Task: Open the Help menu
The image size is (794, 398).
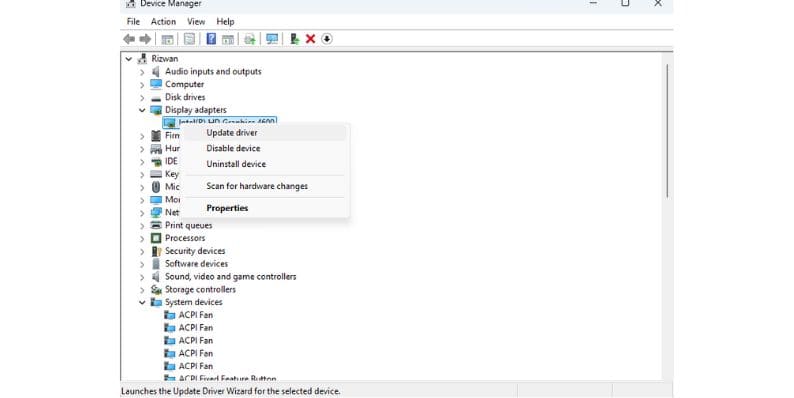Action: 225,22
